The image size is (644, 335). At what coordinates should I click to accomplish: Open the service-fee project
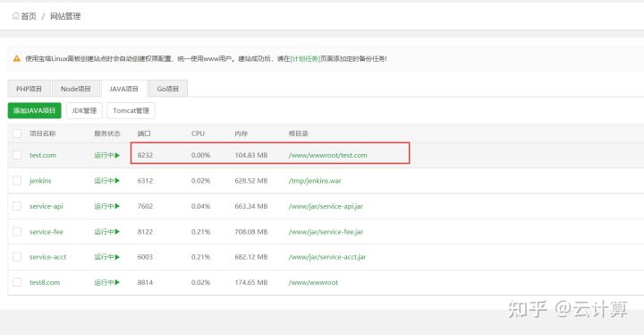(x=47, y=232)
